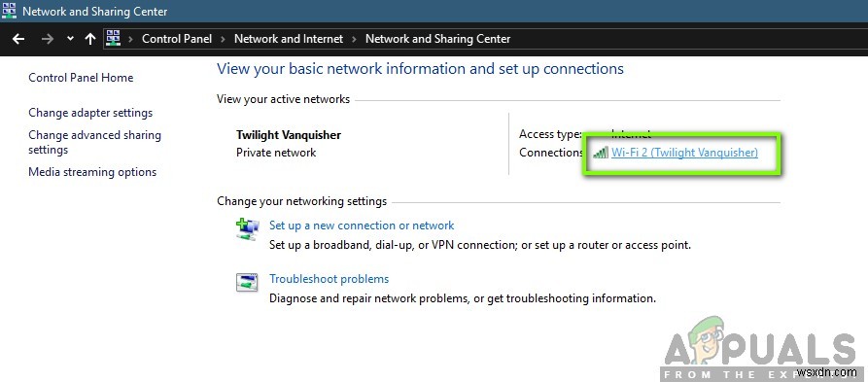Open Change advanced sharing settings link
Viewport: 868px width, 382px height.
point(94,142)
